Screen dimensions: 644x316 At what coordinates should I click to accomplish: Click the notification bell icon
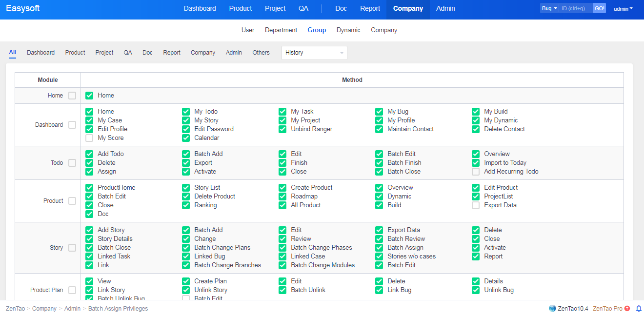(x=639, y=309)
